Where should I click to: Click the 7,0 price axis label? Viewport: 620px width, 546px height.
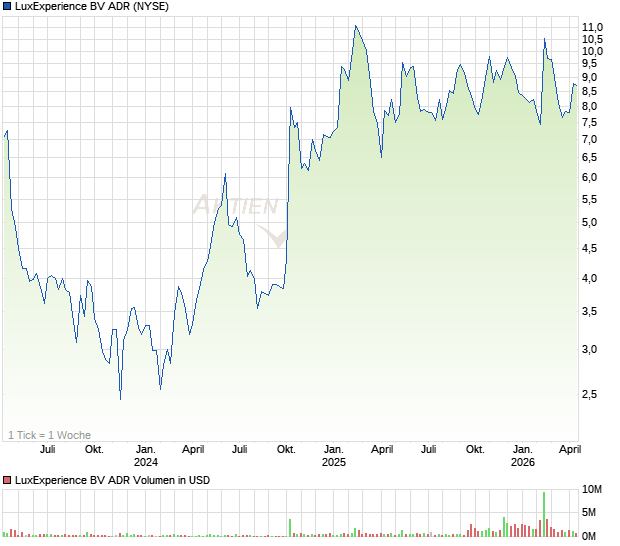click(590, 139)
